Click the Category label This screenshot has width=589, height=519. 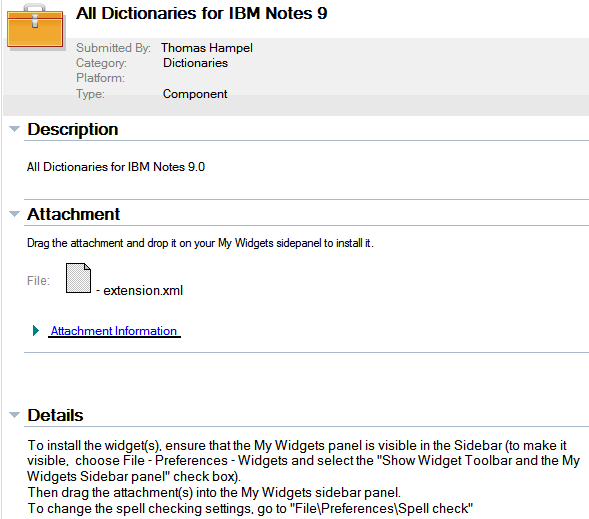(101, 63)
